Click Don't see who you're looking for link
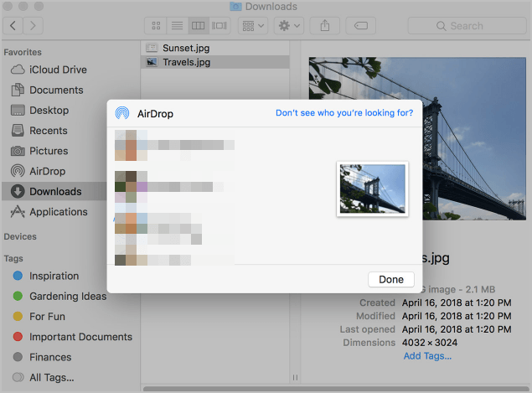The height and width of the screenshot is (393, 532). pyautogui.click(x=344, y=112)
